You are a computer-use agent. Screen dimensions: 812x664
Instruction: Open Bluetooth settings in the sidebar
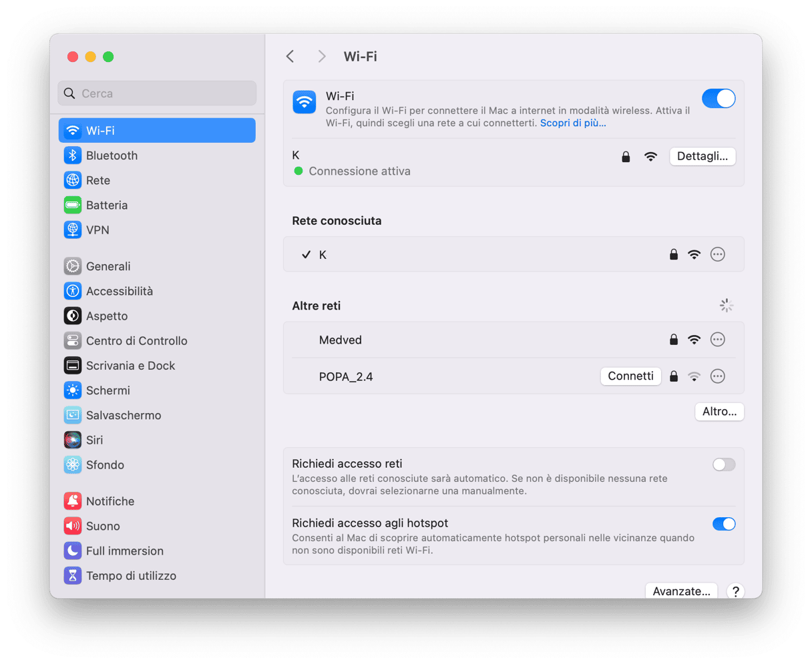pos(157,155)
